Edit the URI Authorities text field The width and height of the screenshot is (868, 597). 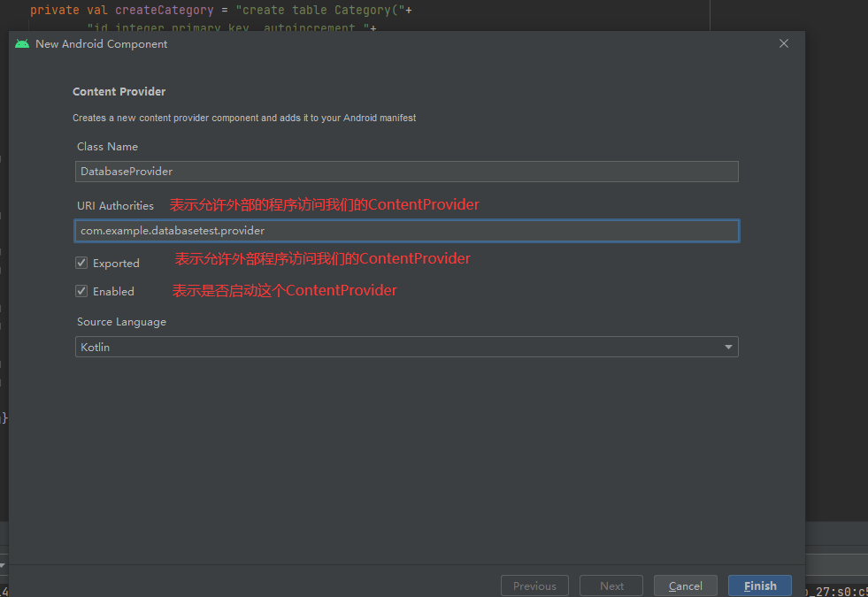coord(406,231)
